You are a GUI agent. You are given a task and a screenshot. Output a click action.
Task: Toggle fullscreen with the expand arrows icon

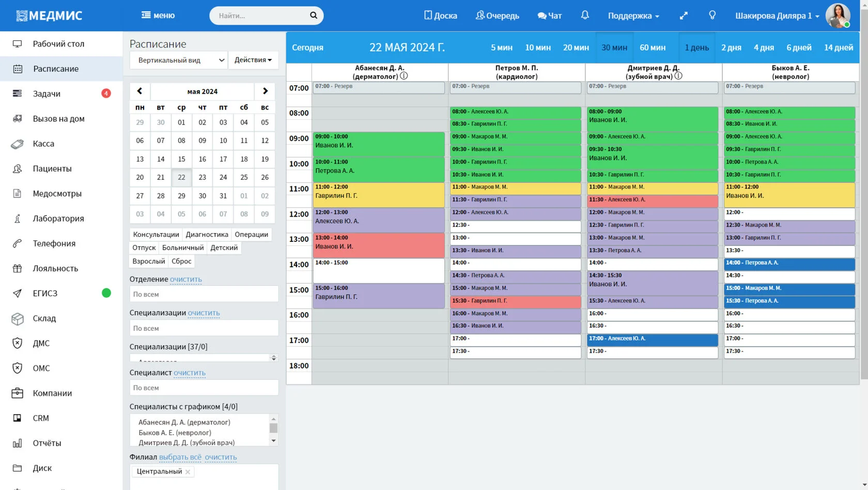[x=684, y=16]
